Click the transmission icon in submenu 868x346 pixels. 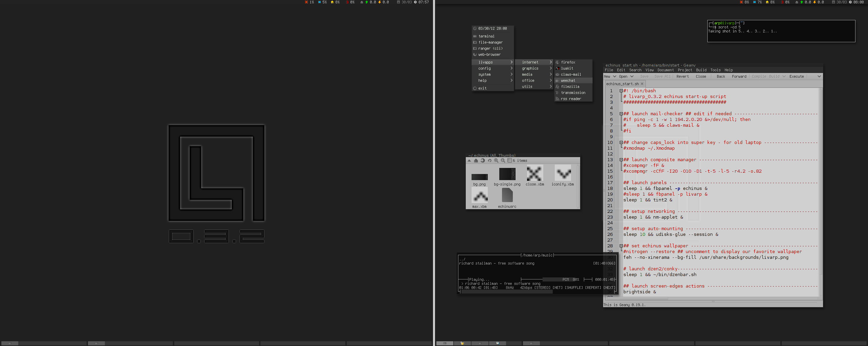click(x=557, y=93)
